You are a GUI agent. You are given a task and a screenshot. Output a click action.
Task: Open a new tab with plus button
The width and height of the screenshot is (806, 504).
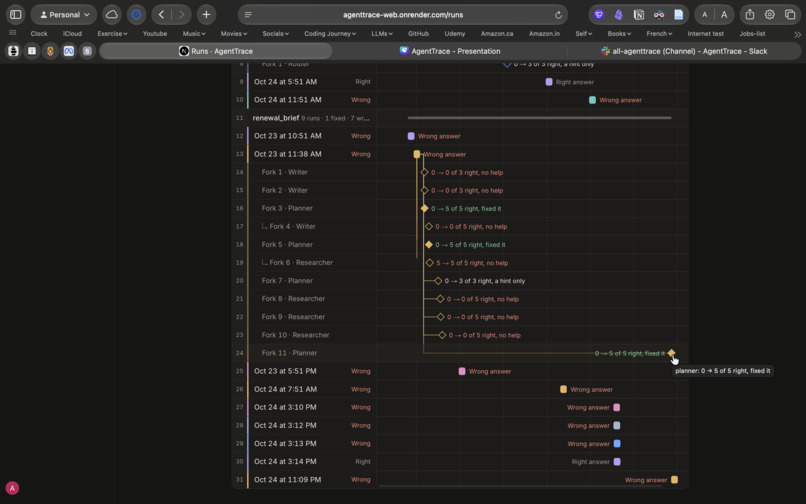[206, 14]
